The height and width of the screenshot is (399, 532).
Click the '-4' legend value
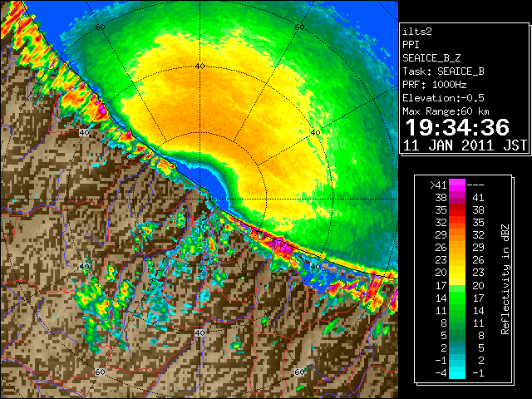pyautogui.click(x=441, y=373)
